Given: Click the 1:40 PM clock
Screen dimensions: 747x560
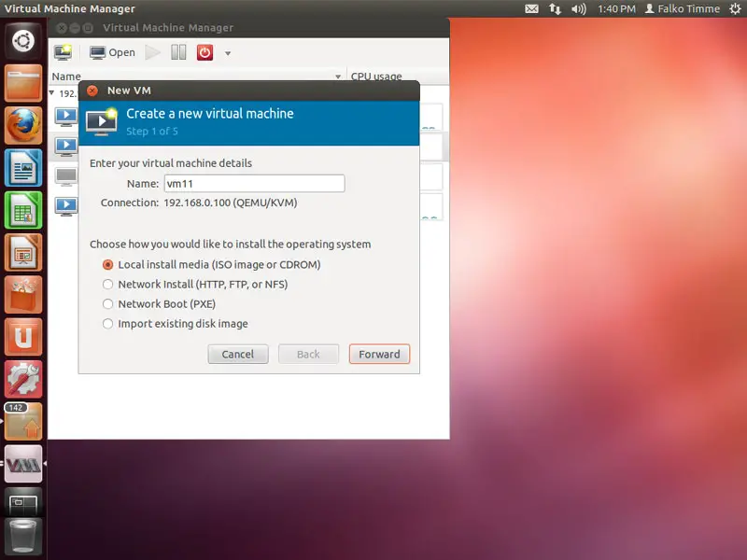Looking at the screenshot, I should click(x=616, y=8).
